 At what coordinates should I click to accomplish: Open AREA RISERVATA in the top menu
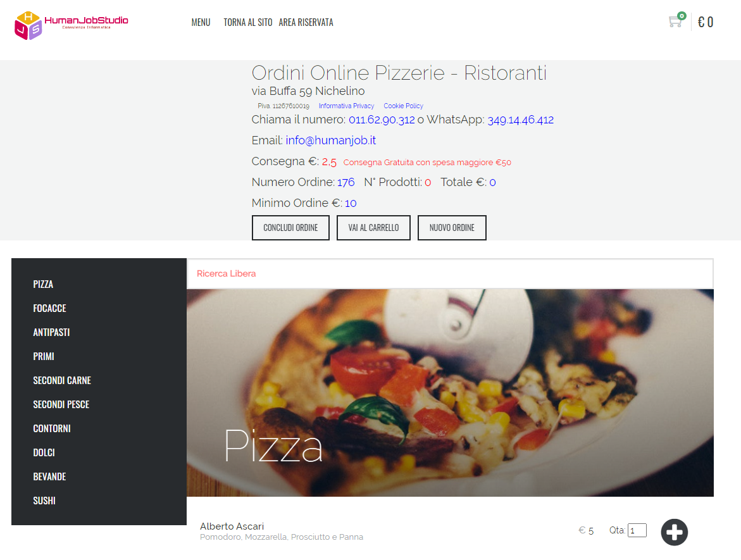click(306, 22)
